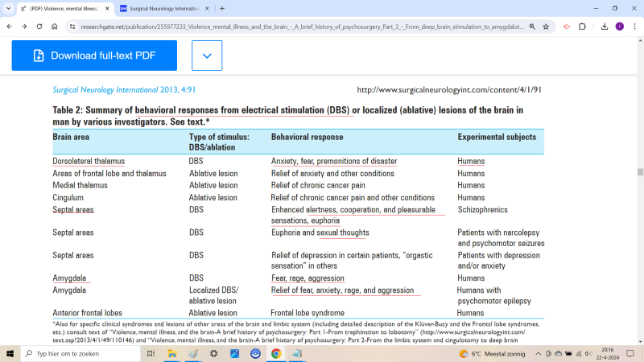
Task: Click Euphoria and sexual thoughts text
Action: coord(320,232)
